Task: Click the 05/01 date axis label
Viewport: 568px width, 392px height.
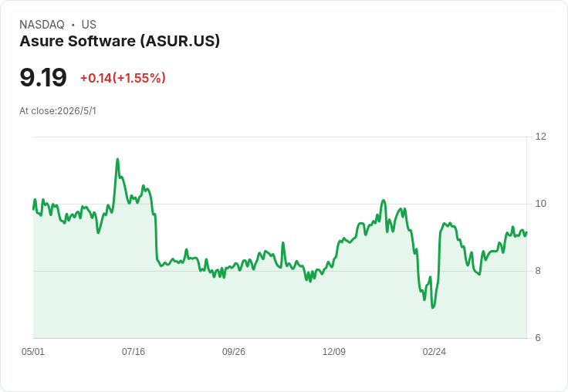Action: point(33,351)
